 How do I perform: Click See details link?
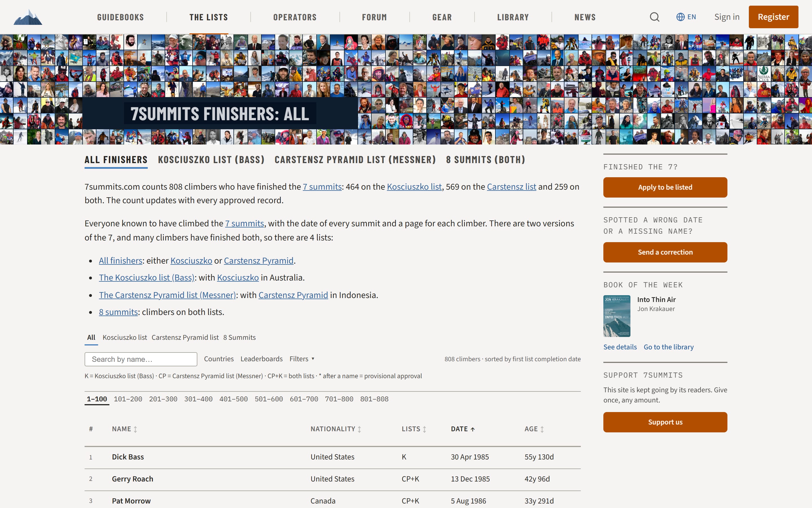pos(619,347)
